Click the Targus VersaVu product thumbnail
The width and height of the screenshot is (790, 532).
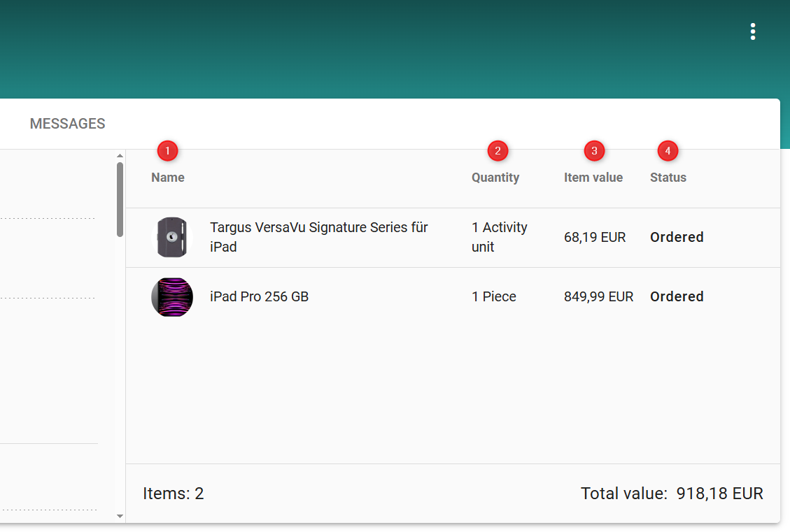[171, 238]
